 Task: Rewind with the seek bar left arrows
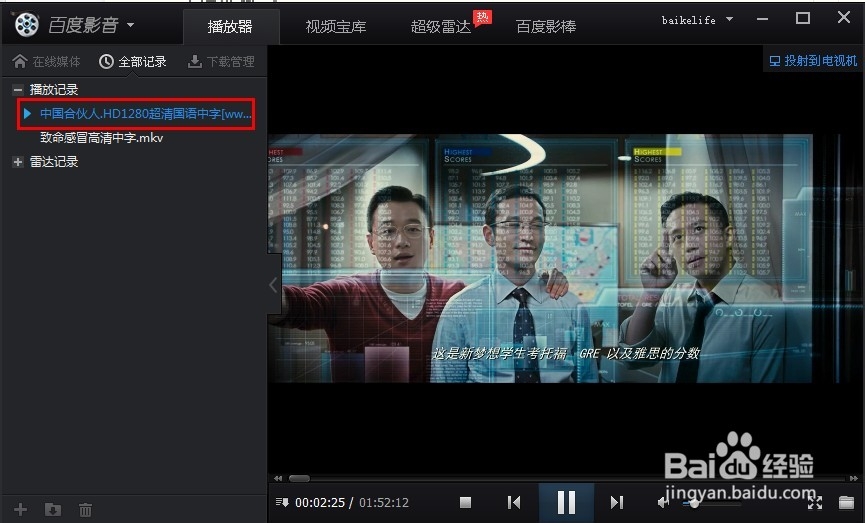(278, 478)
